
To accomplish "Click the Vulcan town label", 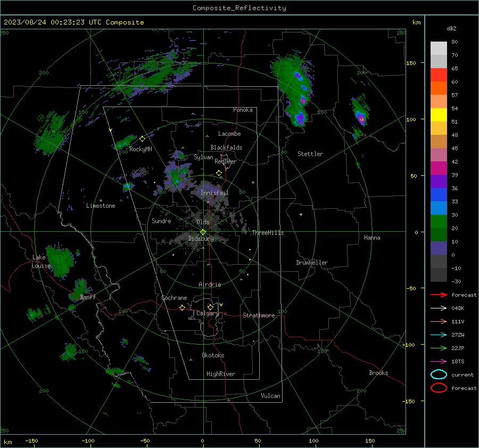I will pos(271,396).
